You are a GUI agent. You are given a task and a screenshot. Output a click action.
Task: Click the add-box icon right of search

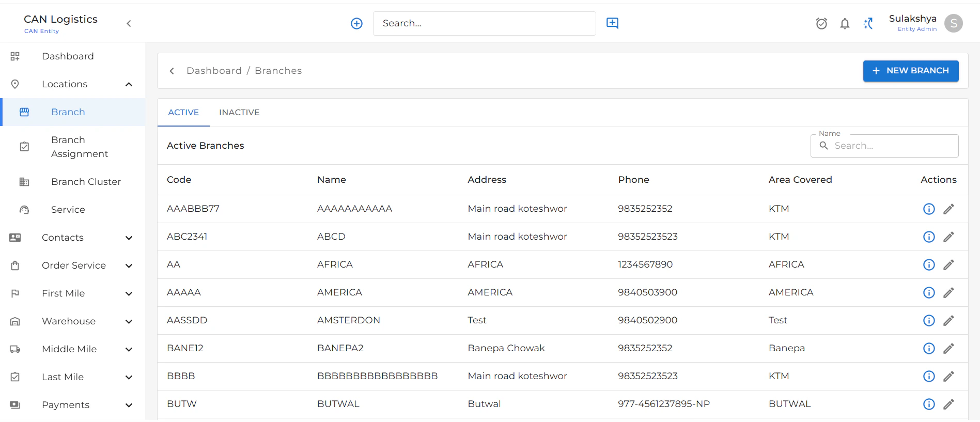tap(612, 23)
